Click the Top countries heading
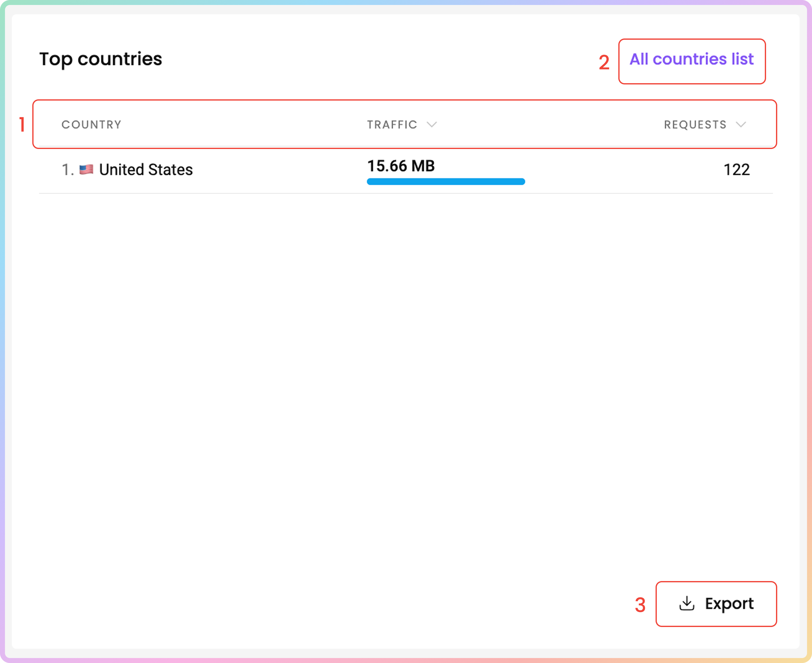This screenshot has height=663, width=812. [101, 59]
